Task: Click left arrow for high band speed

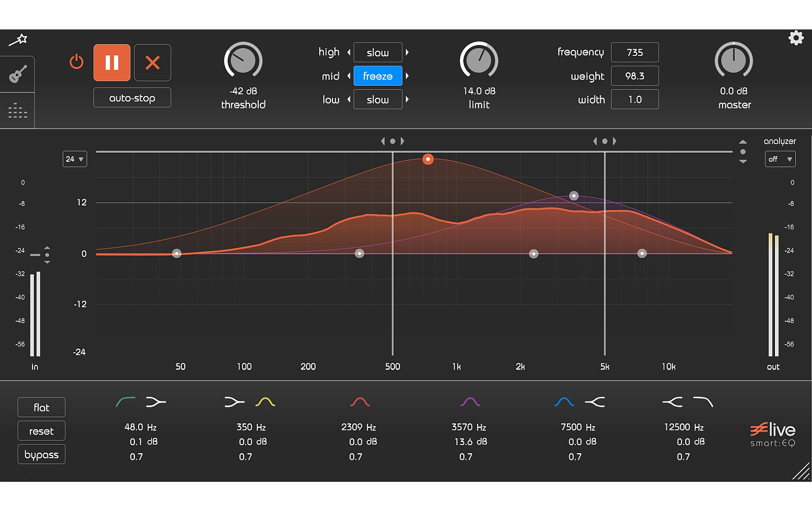Action: point(349,52)
